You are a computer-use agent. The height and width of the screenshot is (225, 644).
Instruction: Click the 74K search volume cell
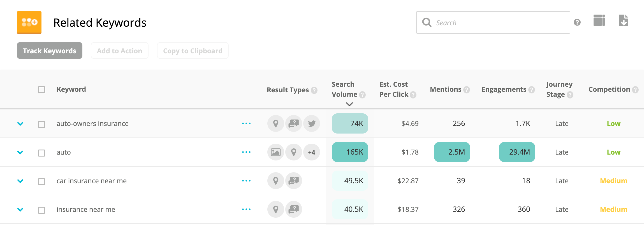pos(350,123)
